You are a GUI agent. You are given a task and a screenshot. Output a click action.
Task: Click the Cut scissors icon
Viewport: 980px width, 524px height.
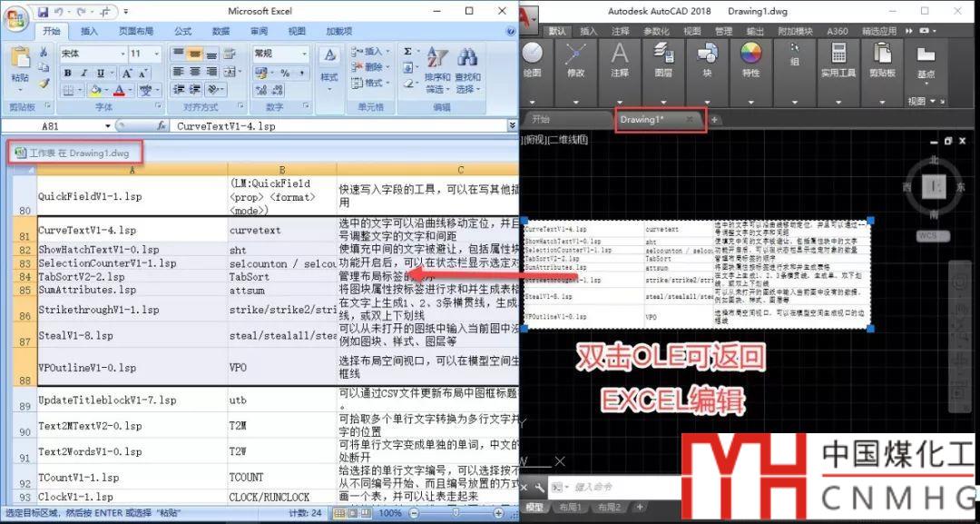coord(44,53)
